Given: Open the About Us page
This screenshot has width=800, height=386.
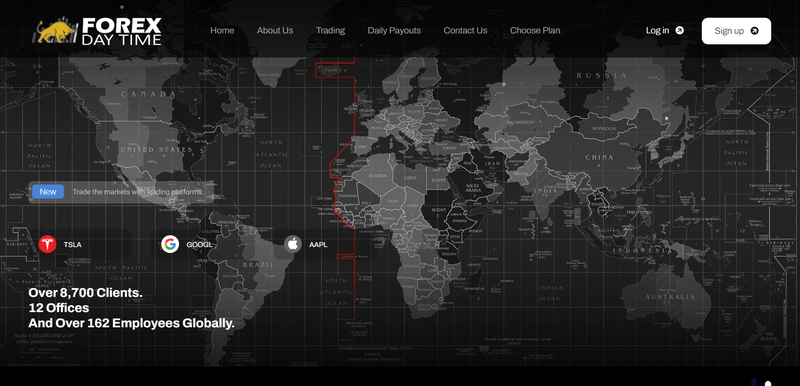Looking at the screenshot, I should (x=275, y=31).
